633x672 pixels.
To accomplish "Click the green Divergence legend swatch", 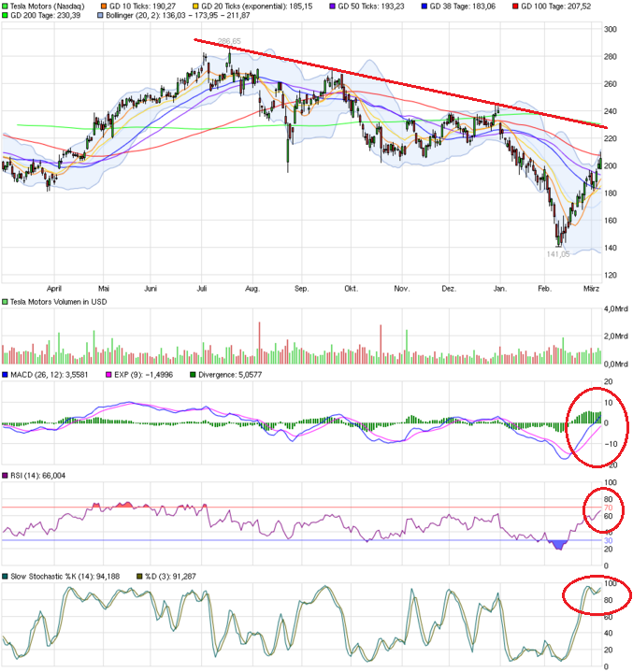I will pyautogui.click(x=193, y=375).
